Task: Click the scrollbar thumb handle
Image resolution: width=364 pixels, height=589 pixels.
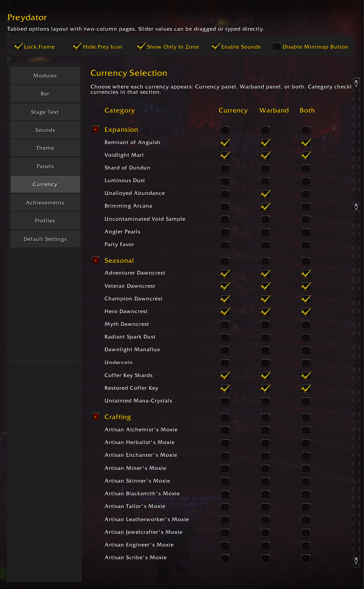Action: pyautogui.click(x=357, y=207)
